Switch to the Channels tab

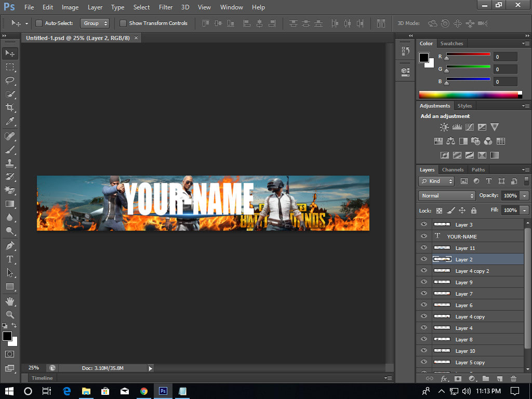pyautogui.click(x=453, y=170)
